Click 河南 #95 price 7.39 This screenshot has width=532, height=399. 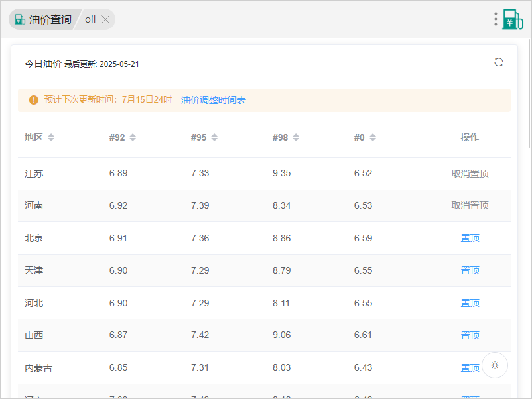tap(200, 205)
